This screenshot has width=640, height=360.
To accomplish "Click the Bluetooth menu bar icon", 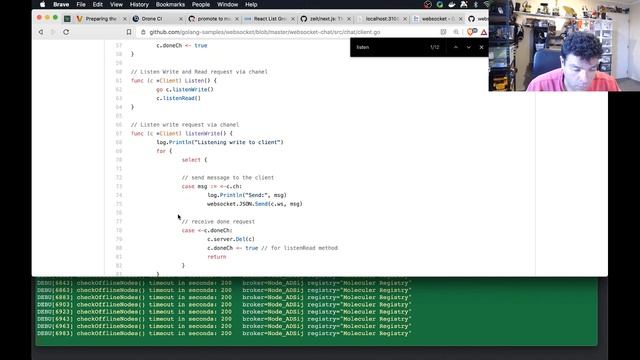I will point(476,4).
